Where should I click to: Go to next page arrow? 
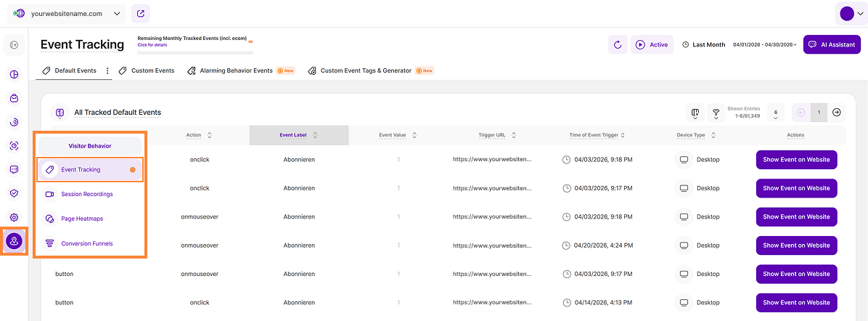click(x=837, y=113)
